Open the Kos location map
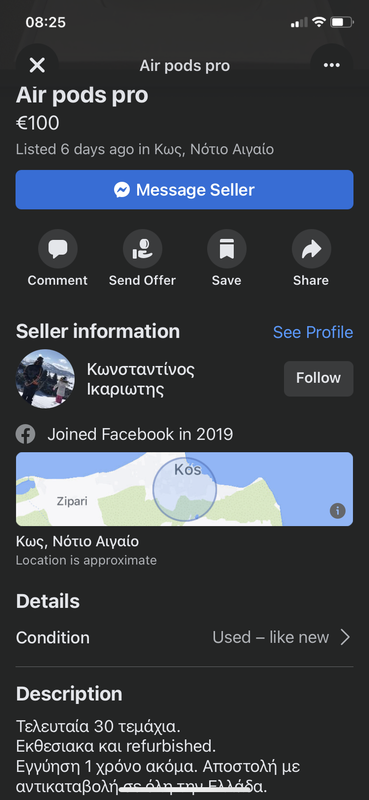The width and height of the screenshot is (369, 800). pos(184,489)
